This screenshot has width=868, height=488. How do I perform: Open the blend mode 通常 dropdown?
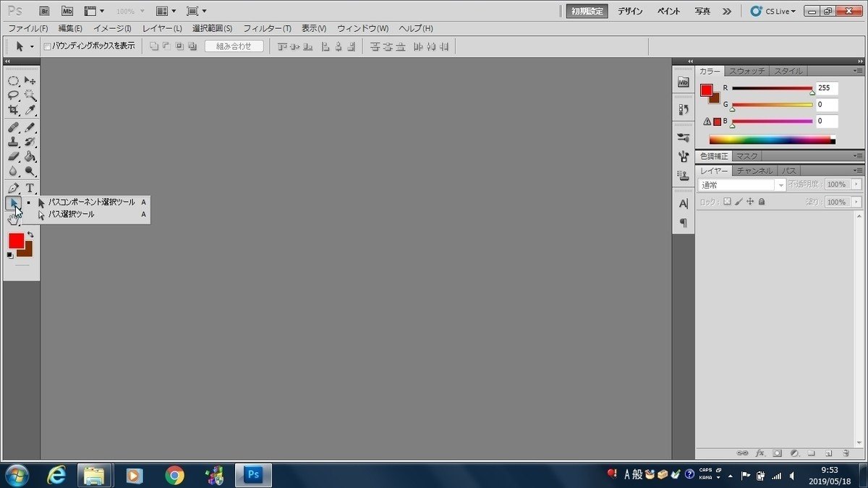click(742, 185)
